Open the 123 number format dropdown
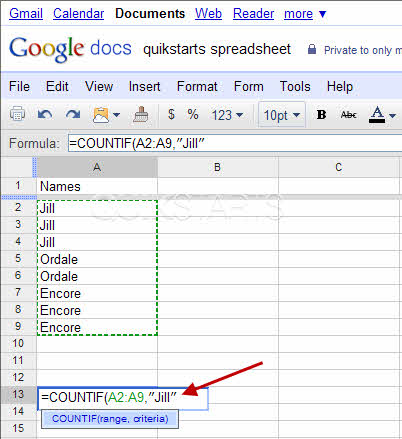 (227, 115)
